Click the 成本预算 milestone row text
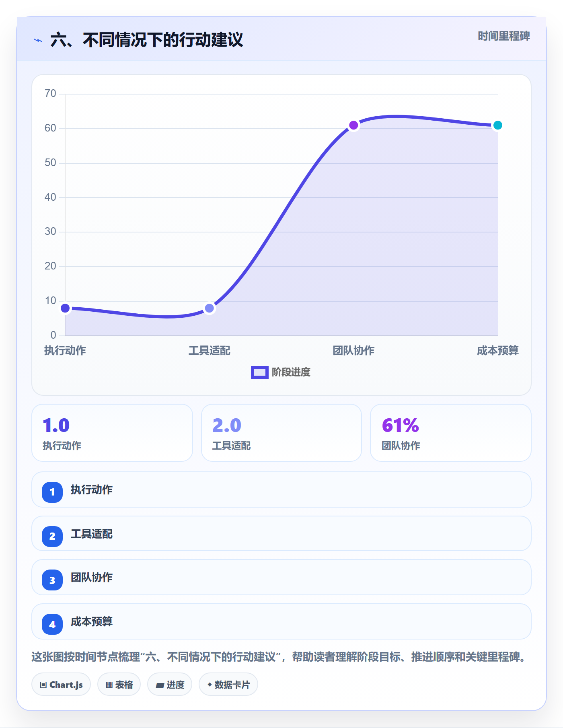 coord(92,622)
